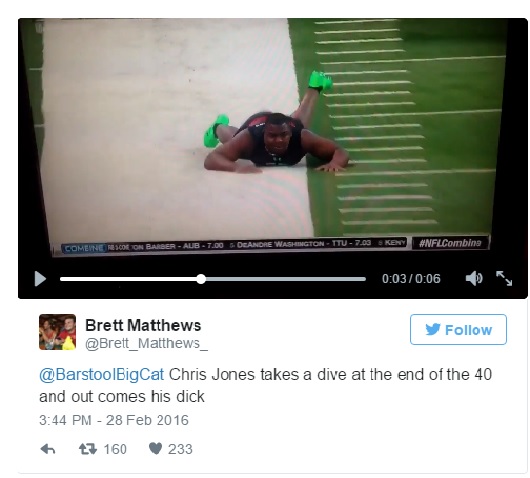This screenshot has height=478, width=530.
Task: Click the 233 likes count
Action: [180, 449]
